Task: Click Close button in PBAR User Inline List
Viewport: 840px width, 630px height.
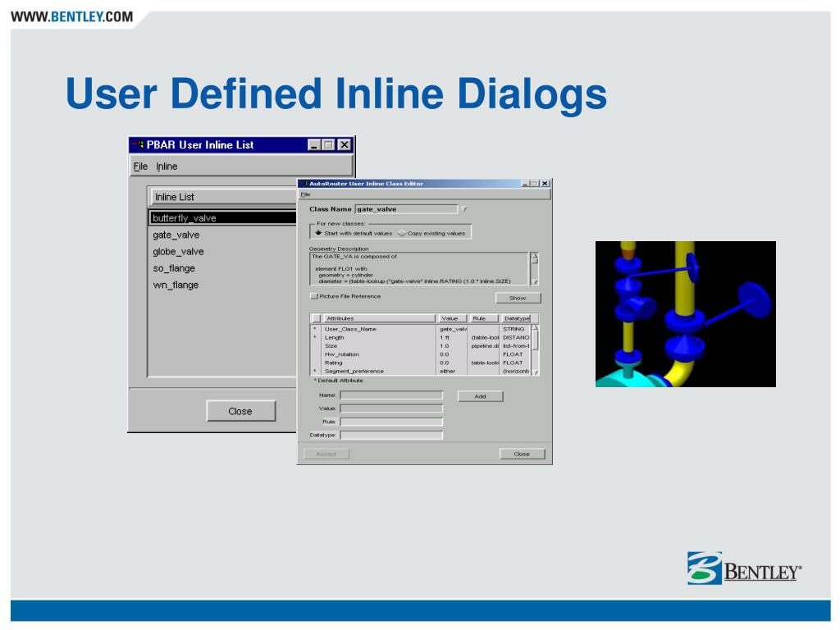Action: [240, 411]
